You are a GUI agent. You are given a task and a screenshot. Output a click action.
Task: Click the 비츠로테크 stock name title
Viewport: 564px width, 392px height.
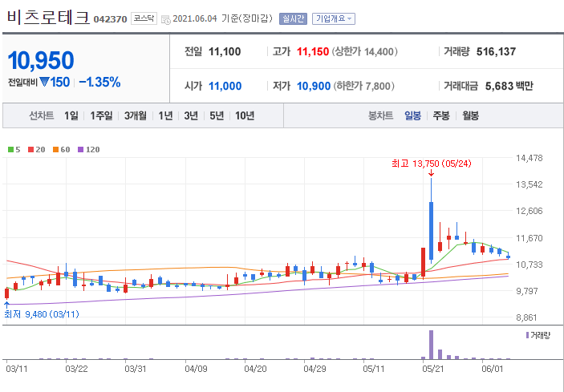(48, 18)
